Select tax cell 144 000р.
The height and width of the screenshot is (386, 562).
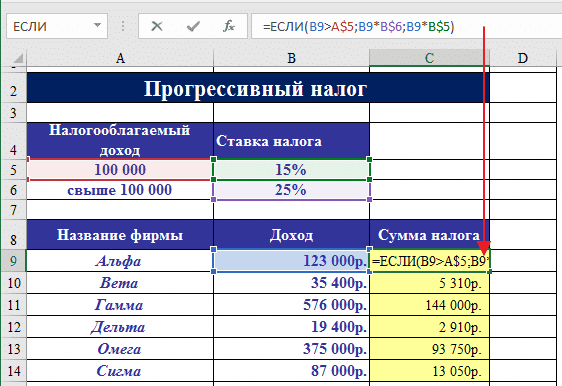[x=429, y=305]
